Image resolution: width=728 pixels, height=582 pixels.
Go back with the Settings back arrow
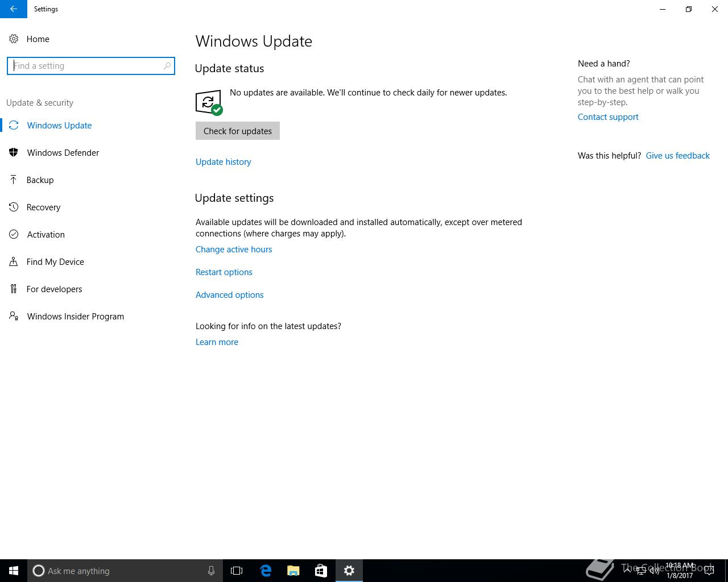coord(14,9)
